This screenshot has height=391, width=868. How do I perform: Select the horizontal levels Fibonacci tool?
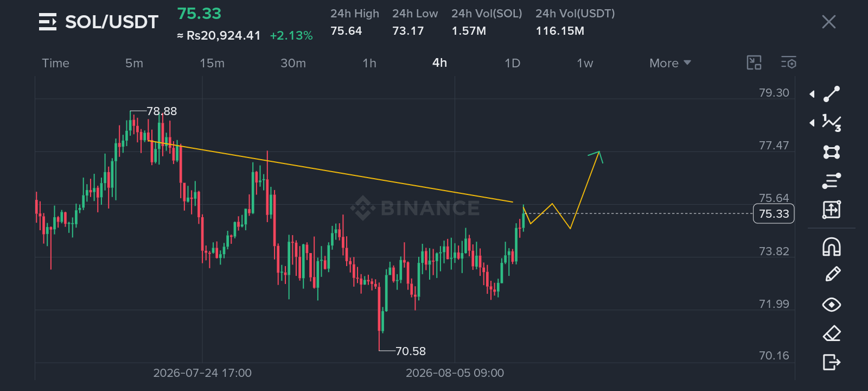point(832,180)
